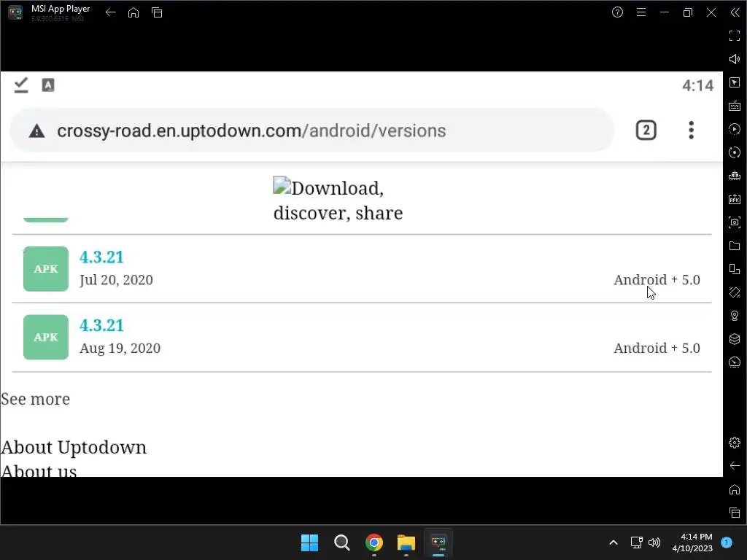Click the sync operations icon in sidebar

(x=735, y=152)
